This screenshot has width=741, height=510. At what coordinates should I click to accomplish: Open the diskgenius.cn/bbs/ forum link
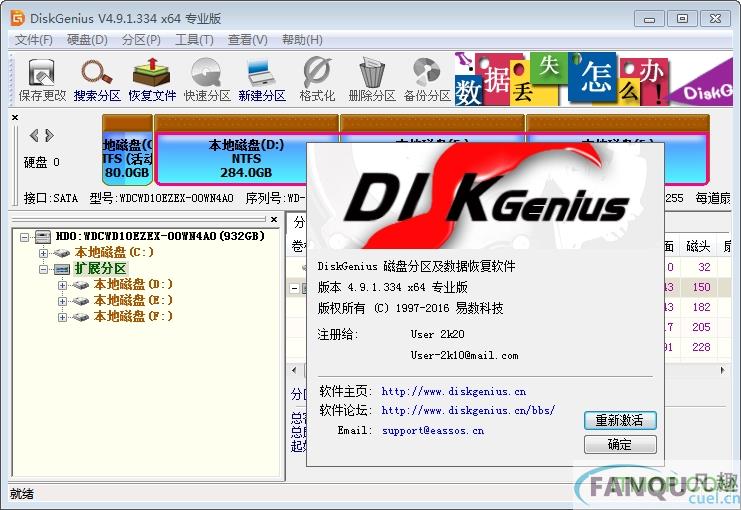(x=468, y=410)
